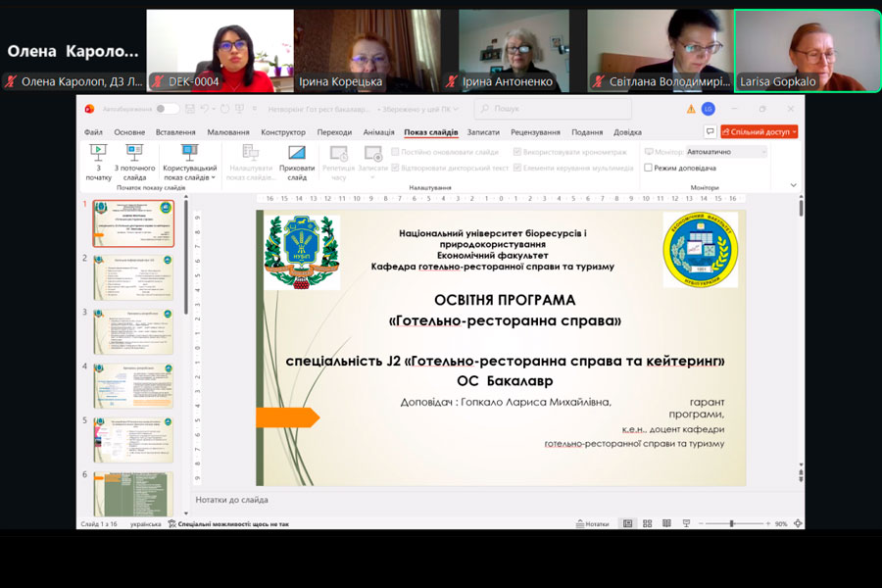882x588 pixels.
Task: Toggle AutoSave (Автозбереження) switch
Action: [x=167, y=109]
